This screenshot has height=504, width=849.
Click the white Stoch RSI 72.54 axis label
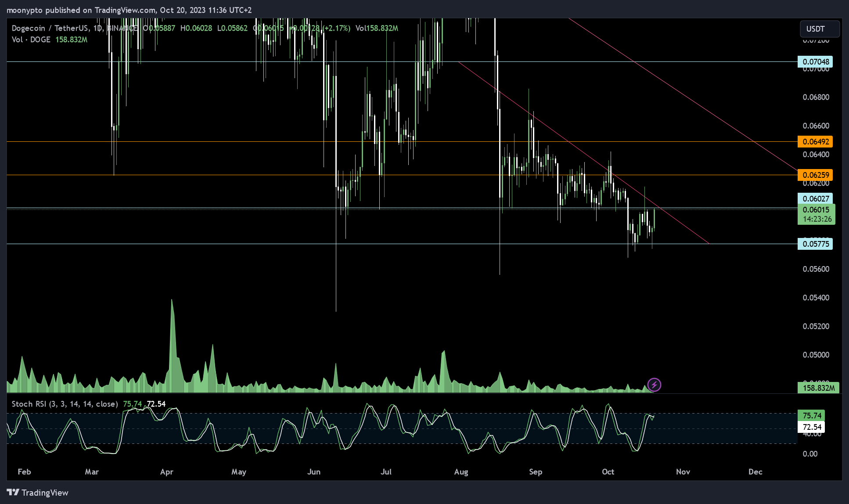click(811, 427)
